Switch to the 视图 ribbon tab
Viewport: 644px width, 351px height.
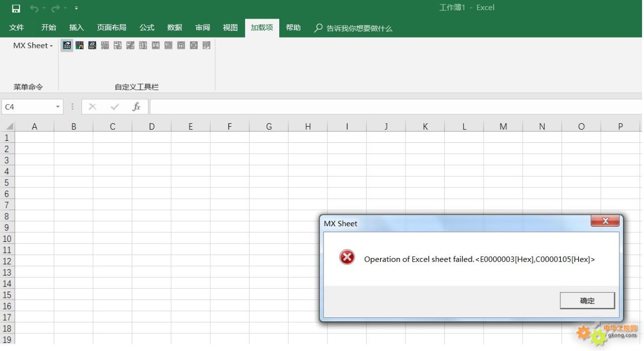[x=230, y=28]
